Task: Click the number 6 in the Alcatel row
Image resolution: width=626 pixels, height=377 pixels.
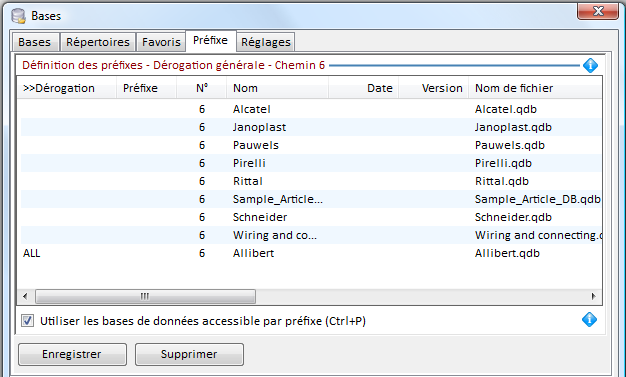Action: (202, 109)
